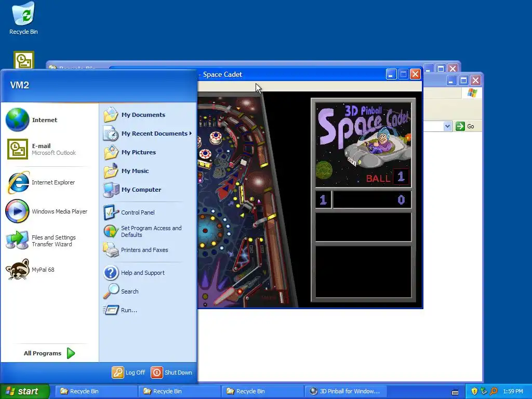Click the 3D Pinball Space Cadet logo image

pos(363,144)
